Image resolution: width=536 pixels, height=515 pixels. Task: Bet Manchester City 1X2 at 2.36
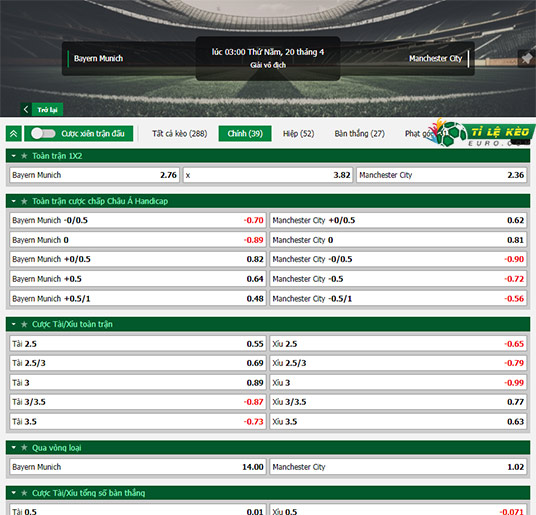tap(441, 175)
